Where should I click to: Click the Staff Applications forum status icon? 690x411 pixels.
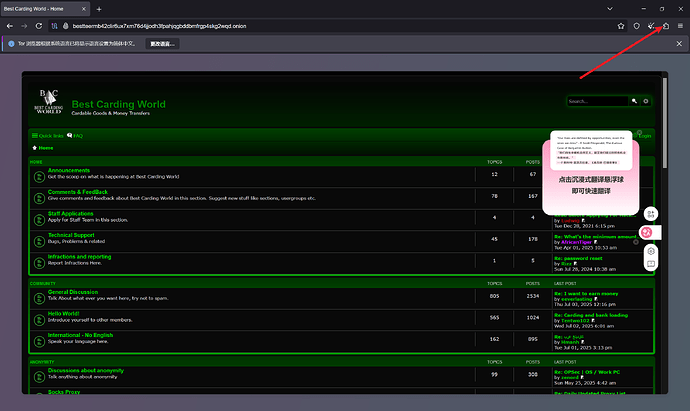click(x=39, y=220)
